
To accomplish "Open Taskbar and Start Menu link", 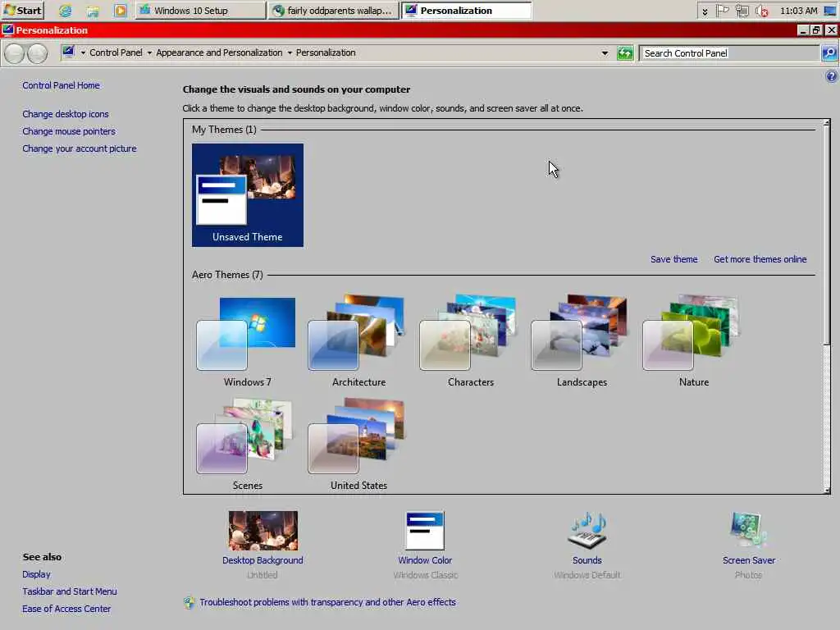I will 70,591.
